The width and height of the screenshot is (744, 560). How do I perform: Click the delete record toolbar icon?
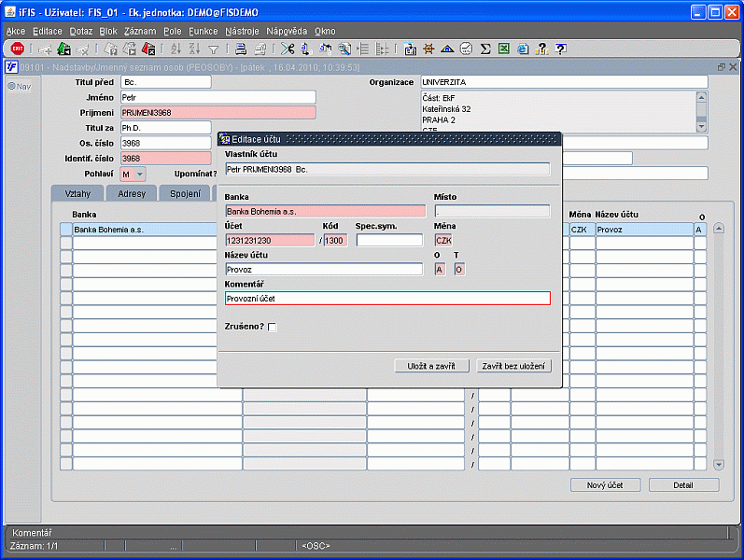[x=82, y=49]
